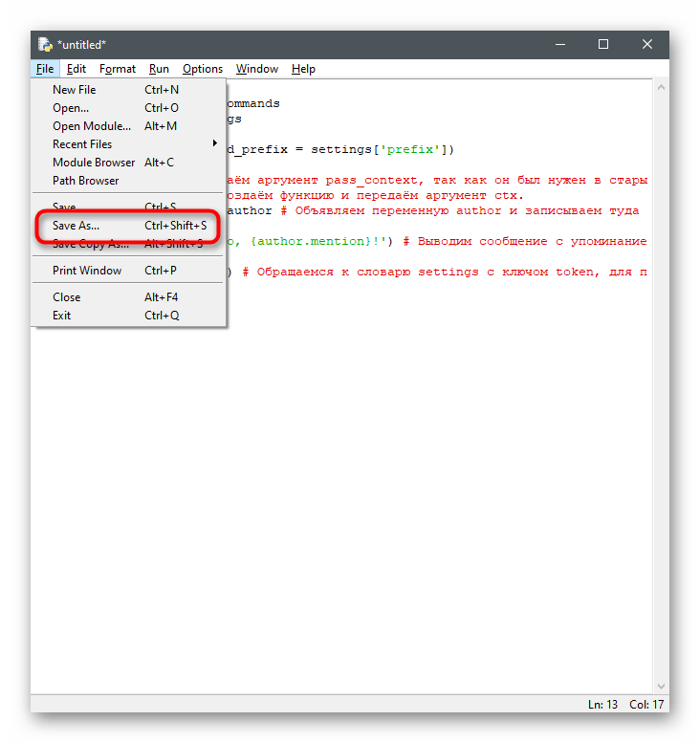
Task: Open the Help menu
Action: (x=303, y=69)
